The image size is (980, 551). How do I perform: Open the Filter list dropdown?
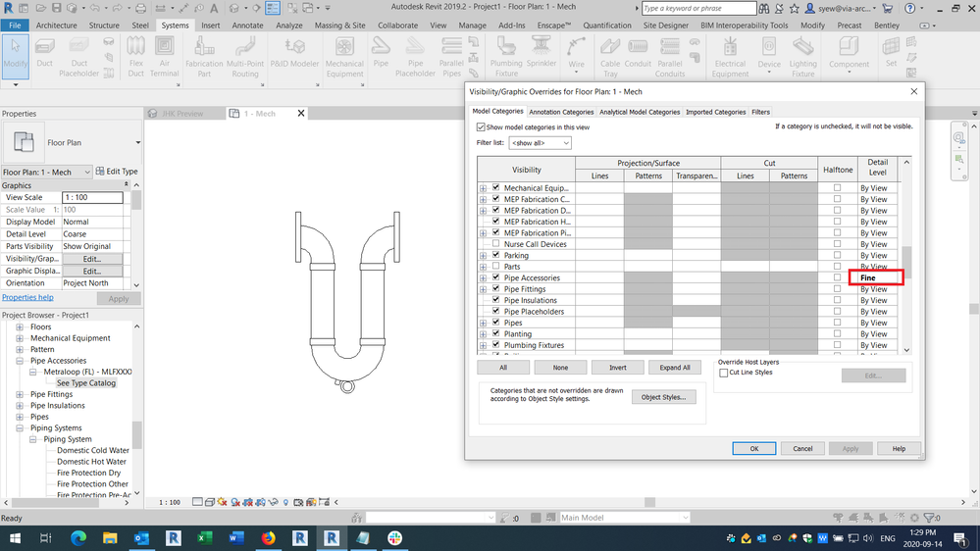coord(540,143)
